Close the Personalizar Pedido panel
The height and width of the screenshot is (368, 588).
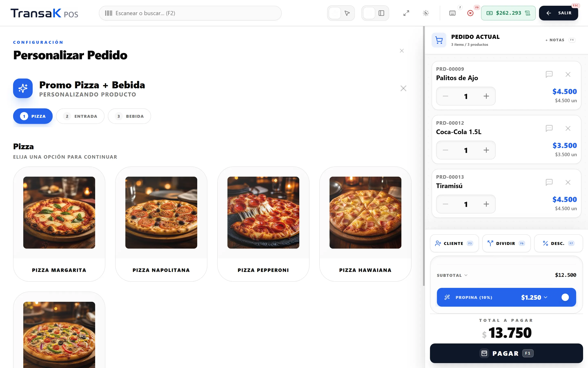[x=402, y=51]
